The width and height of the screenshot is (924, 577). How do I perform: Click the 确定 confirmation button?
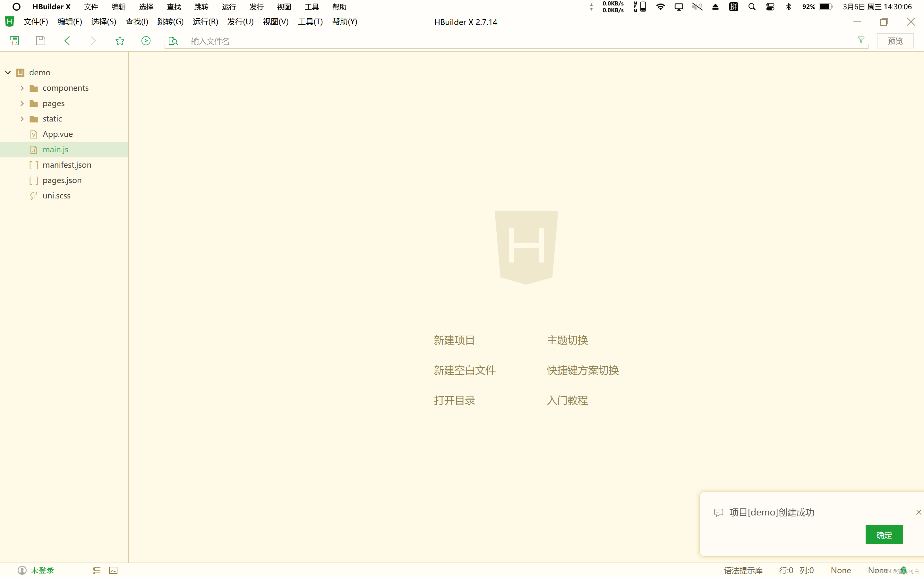884,535
